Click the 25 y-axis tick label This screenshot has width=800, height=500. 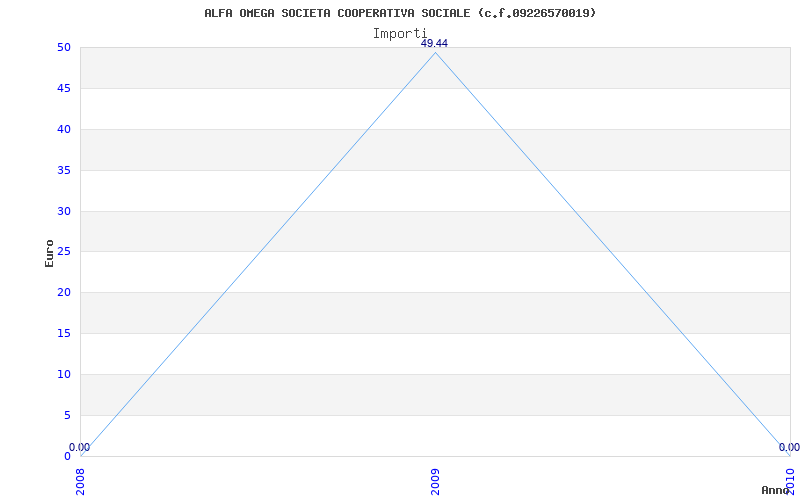coord(64,252)
